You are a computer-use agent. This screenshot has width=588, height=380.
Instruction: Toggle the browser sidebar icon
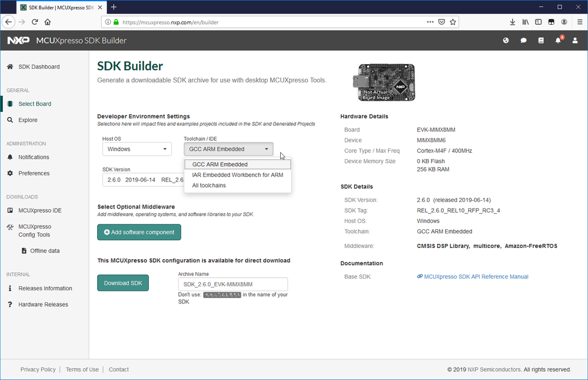538,22
